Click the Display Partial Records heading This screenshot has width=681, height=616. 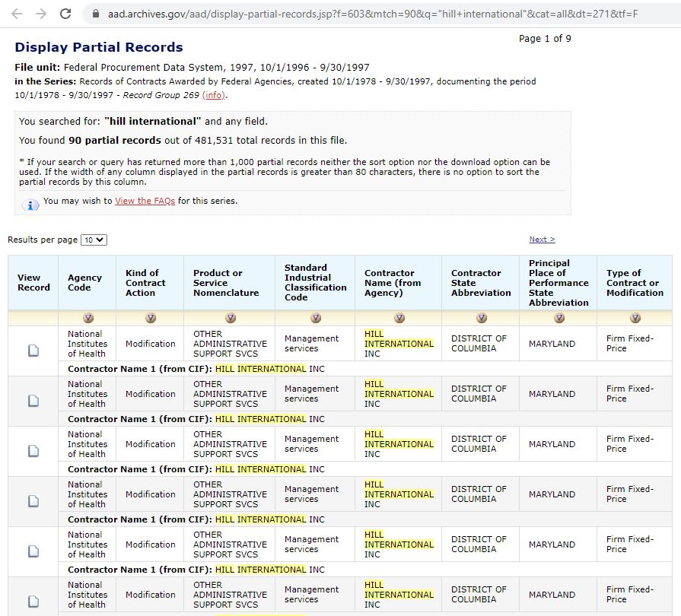pyautogui.click(x=99, y=47)
